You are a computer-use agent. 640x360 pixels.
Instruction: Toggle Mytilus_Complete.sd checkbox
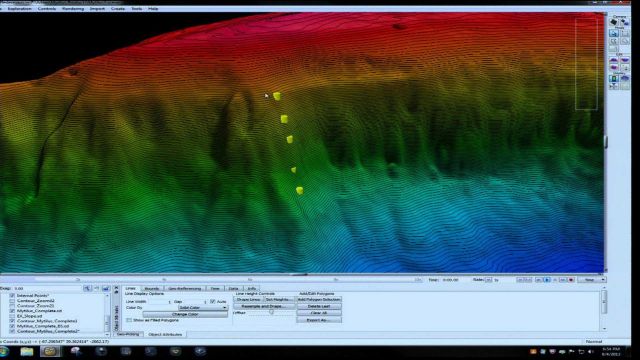tap(12, 311)
